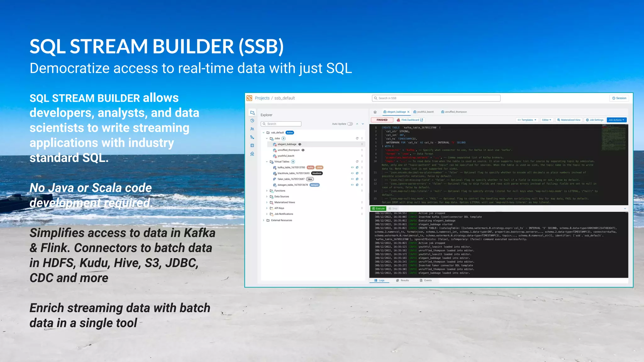This screenshot has width=644, height=362.
Task: Select the Logs tab
Action: [379, 280]
